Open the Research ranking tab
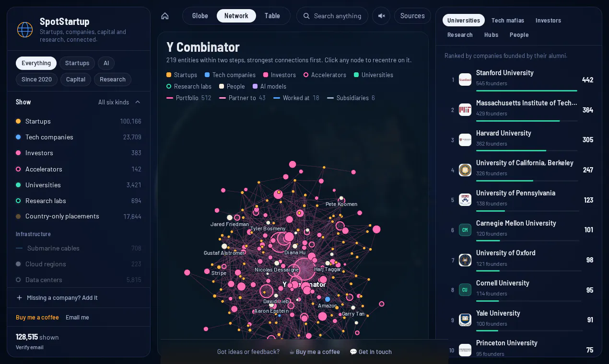The width and height of the screenshot is (609, 364). 460,34
